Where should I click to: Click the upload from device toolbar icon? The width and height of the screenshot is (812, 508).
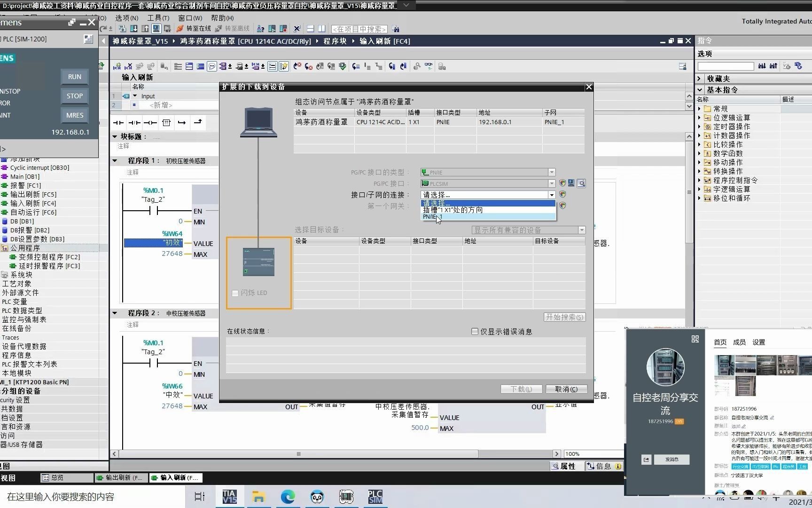[145, 29]
